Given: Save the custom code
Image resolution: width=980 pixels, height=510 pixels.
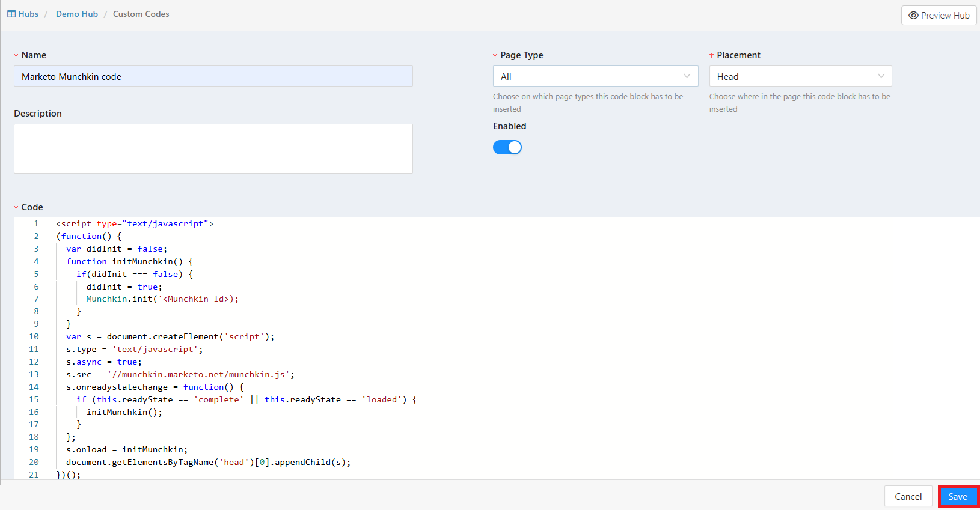Looking at the screenshot, I should click(958, 496).
